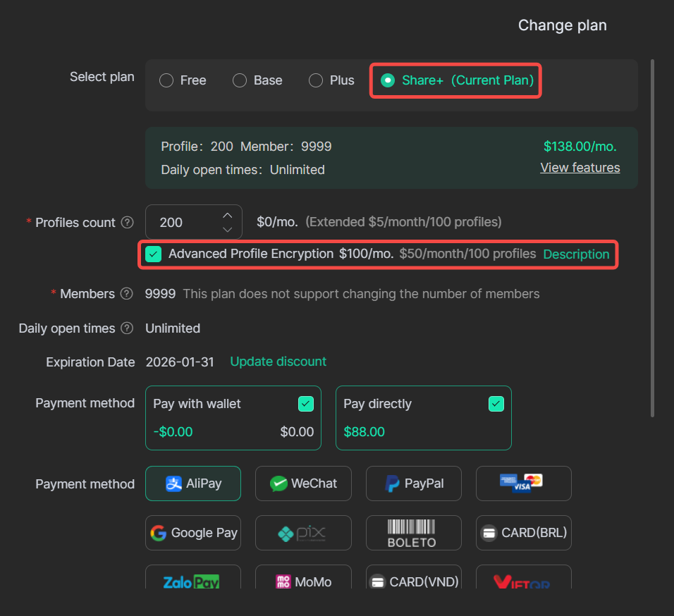
Task: Select the Base plan radio button
Action: pos(240,80)
